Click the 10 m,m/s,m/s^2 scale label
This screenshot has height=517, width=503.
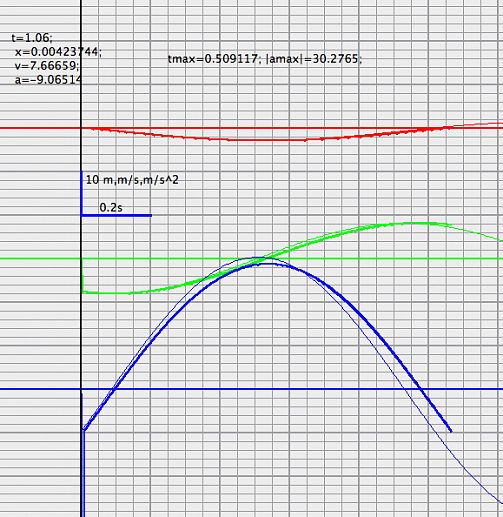click(132, 180)
